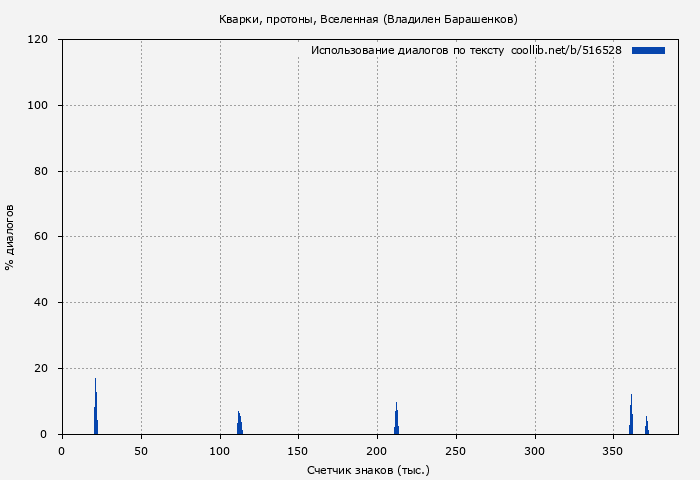700x480 pixels.
Task: Click the 120 tick label on y-axis
Action: tap(38, 40)
